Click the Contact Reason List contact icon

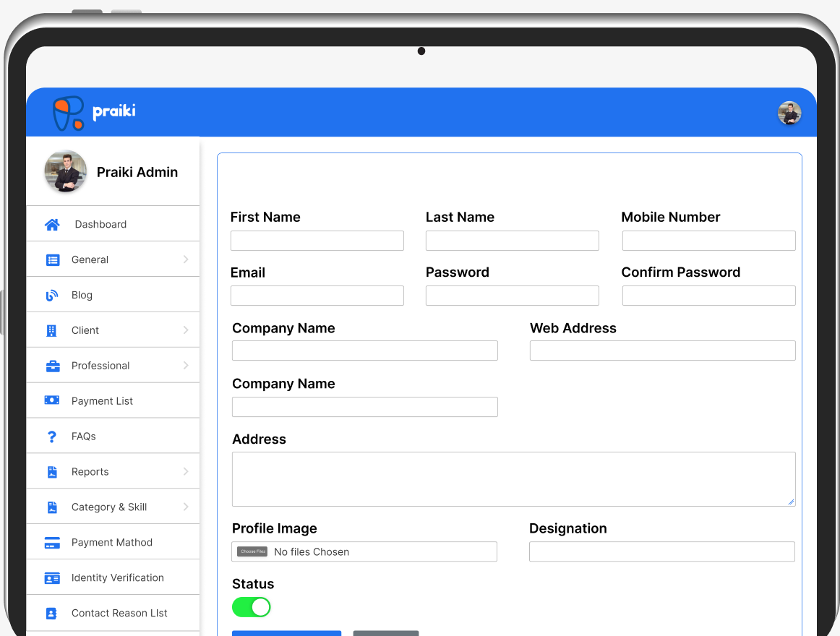coord(51,614)
